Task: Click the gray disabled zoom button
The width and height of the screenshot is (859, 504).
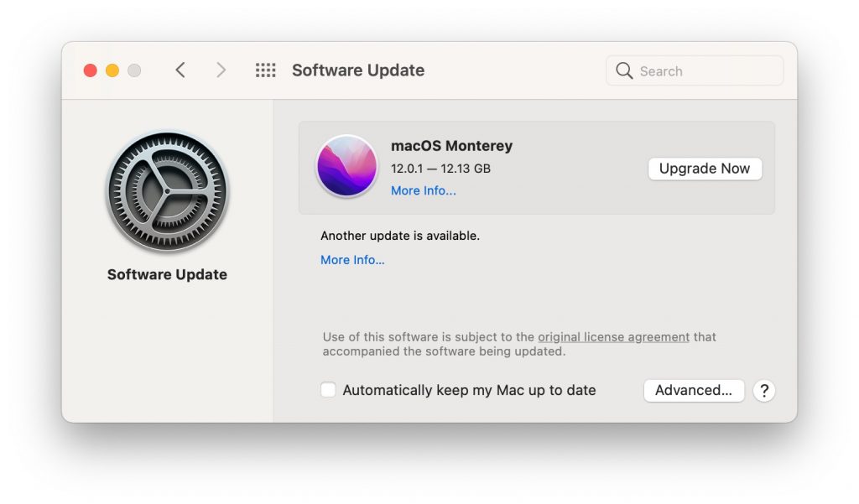Action: [134, 70]
